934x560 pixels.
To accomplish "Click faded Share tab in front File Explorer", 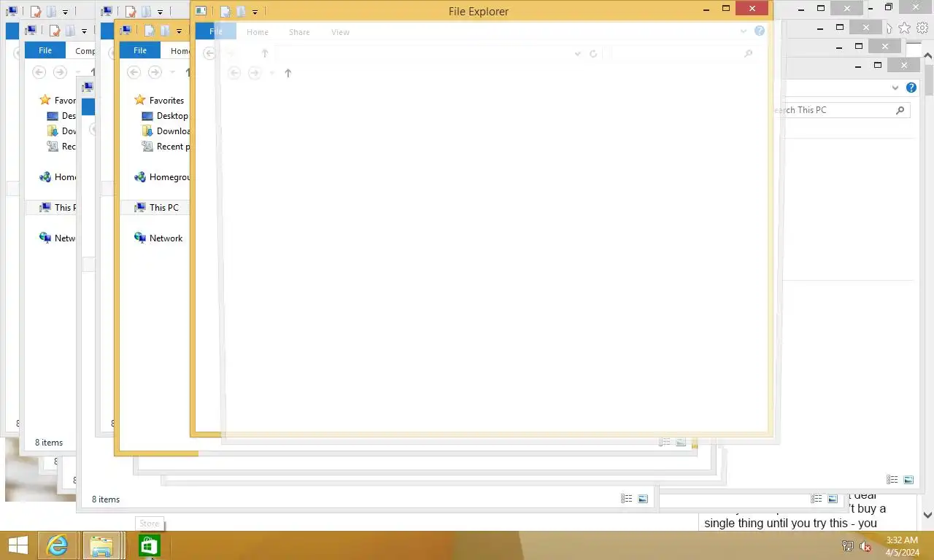I will point(299,32).
